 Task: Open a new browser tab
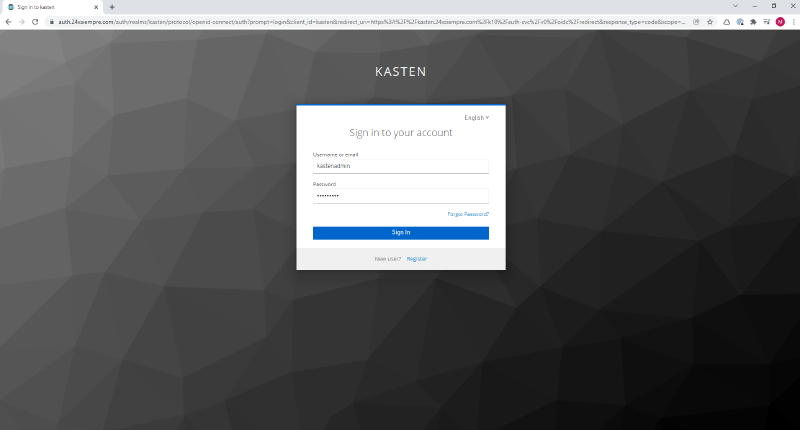[112, 7]
